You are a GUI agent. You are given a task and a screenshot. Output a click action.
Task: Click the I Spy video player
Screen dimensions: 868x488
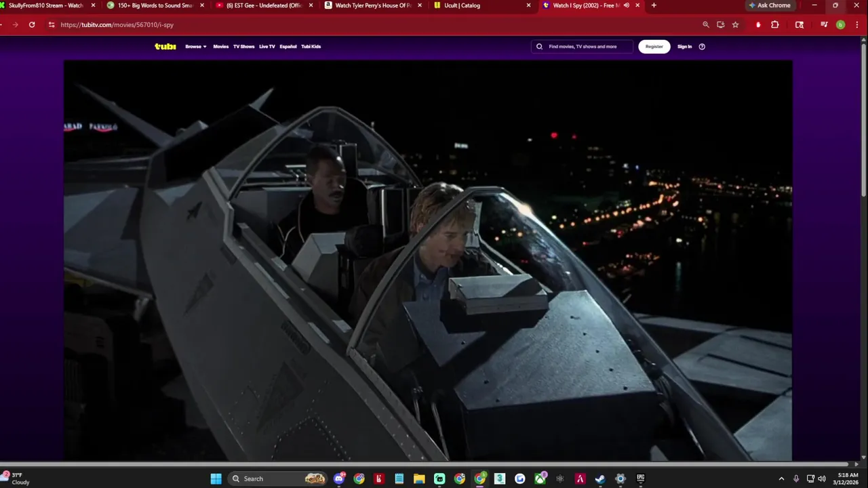coord(428,261)
